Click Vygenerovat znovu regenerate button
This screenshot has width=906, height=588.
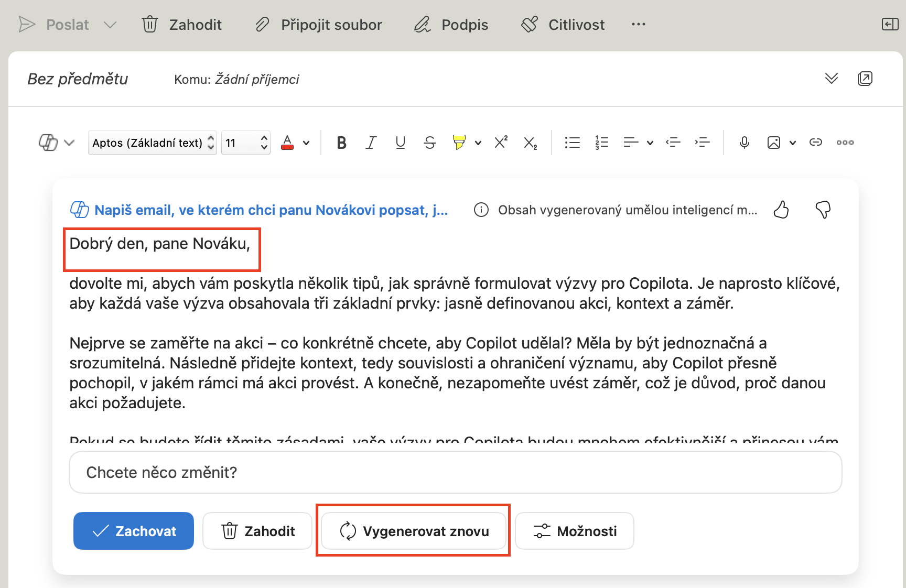click(x=414, y=531)
